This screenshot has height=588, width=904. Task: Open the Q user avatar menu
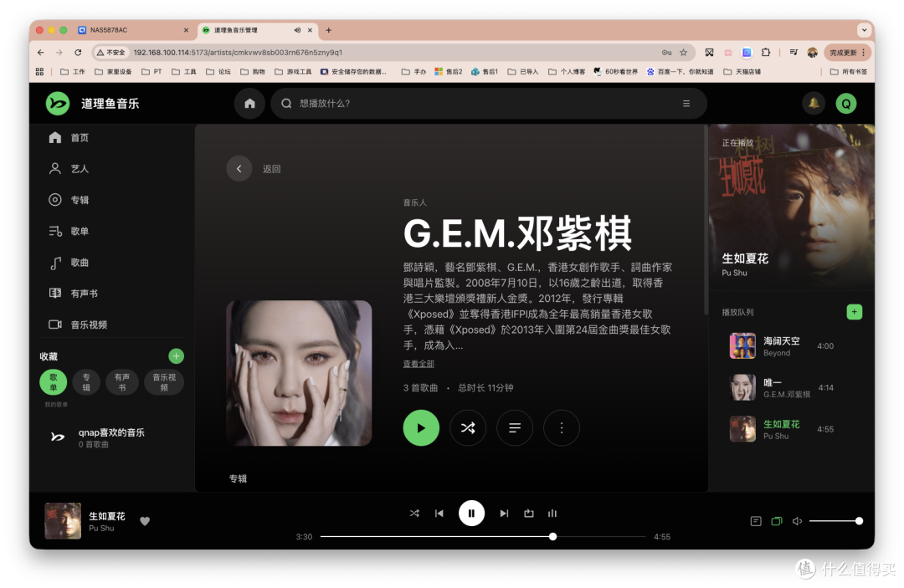tap(845, 104)
